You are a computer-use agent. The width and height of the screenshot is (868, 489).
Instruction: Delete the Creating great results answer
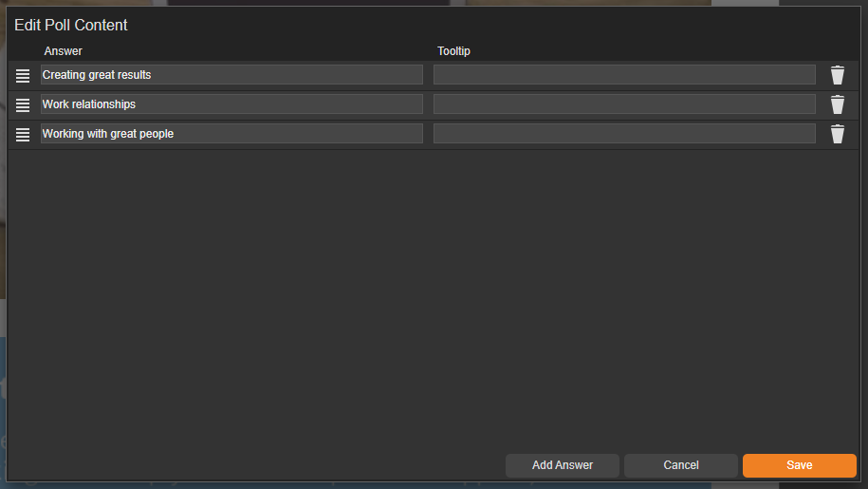click(837, 76)
